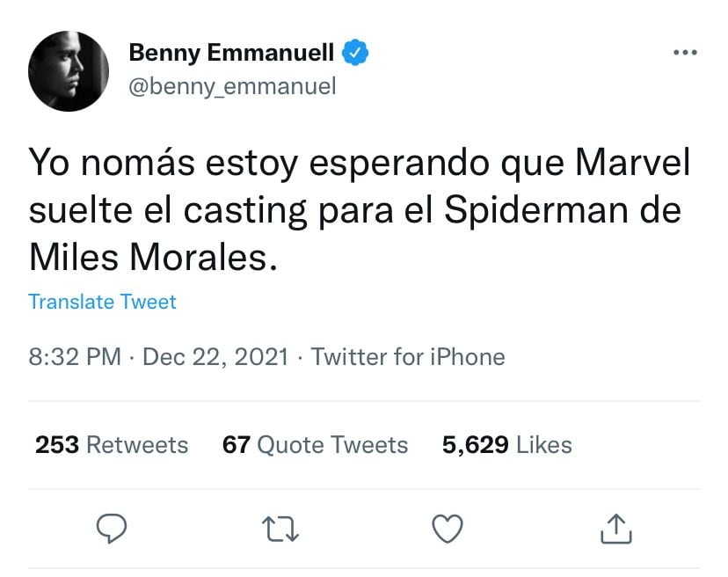
Task: View who retweeted by clicking 253 Retweets
Action: point(111,445)
